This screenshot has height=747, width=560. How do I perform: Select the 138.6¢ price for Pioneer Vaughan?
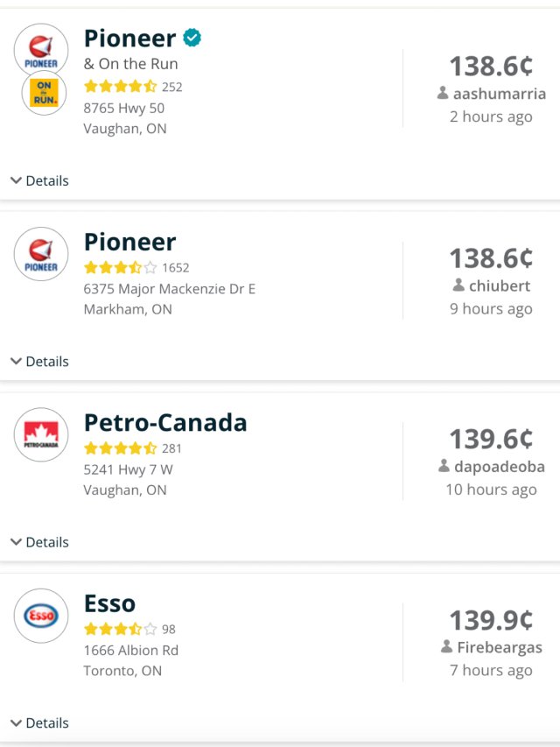[492, 66]
